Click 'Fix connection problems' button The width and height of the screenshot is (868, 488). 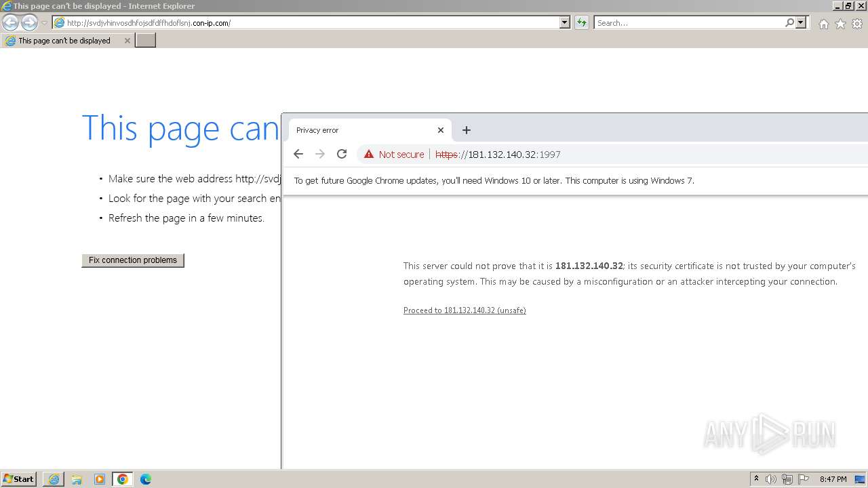[133, 260]
